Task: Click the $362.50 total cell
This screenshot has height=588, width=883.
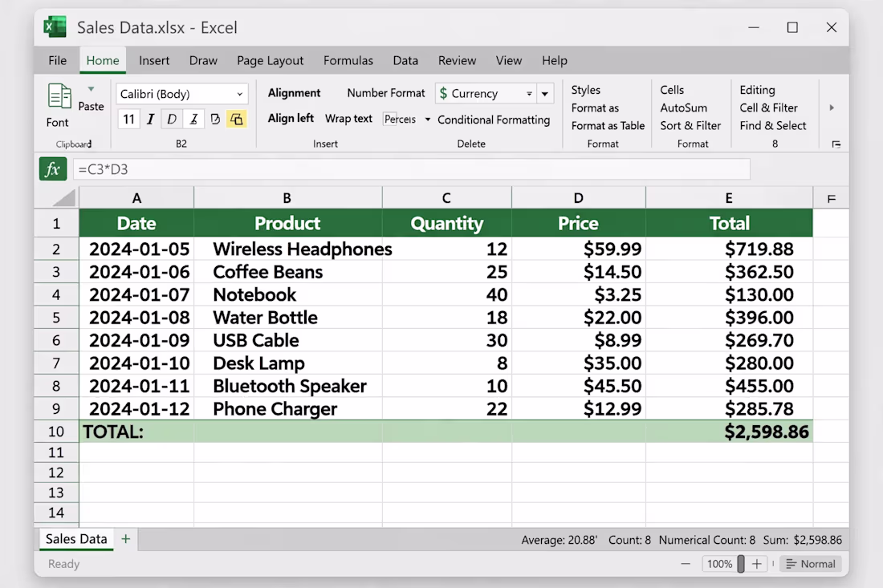Action: point(729,272)
